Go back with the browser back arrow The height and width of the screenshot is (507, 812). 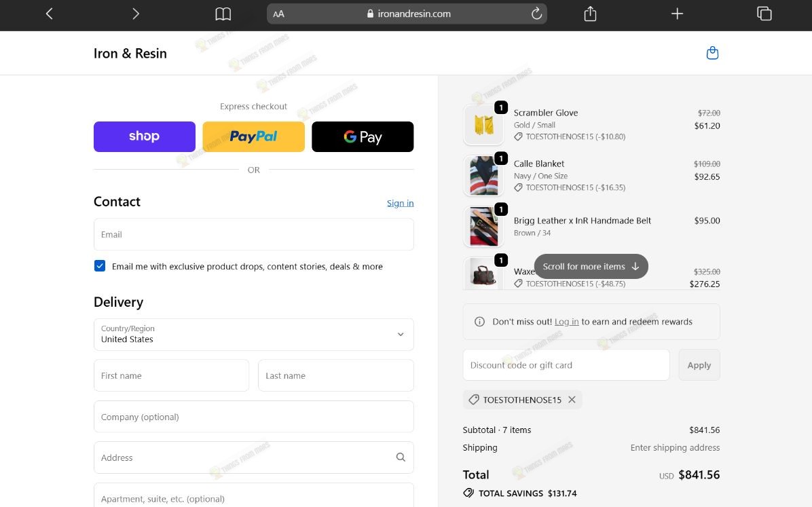pyautogui.click(x=49, y=14)
